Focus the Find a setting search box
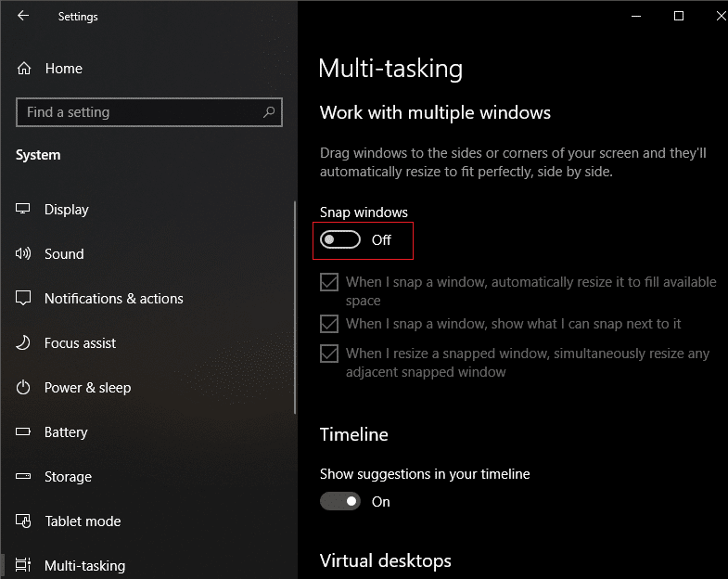Screen dimensions: 728x579 tap(139, 112)
